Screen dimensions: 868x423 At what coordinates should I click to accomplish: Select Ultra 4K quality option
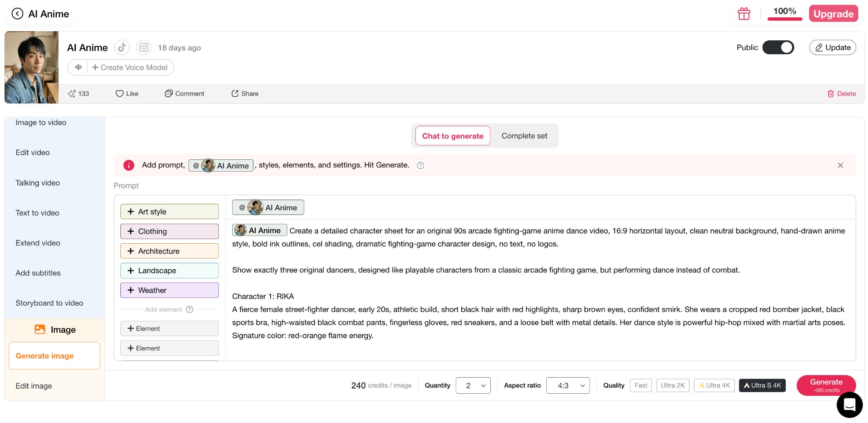[x=714, y=385]
